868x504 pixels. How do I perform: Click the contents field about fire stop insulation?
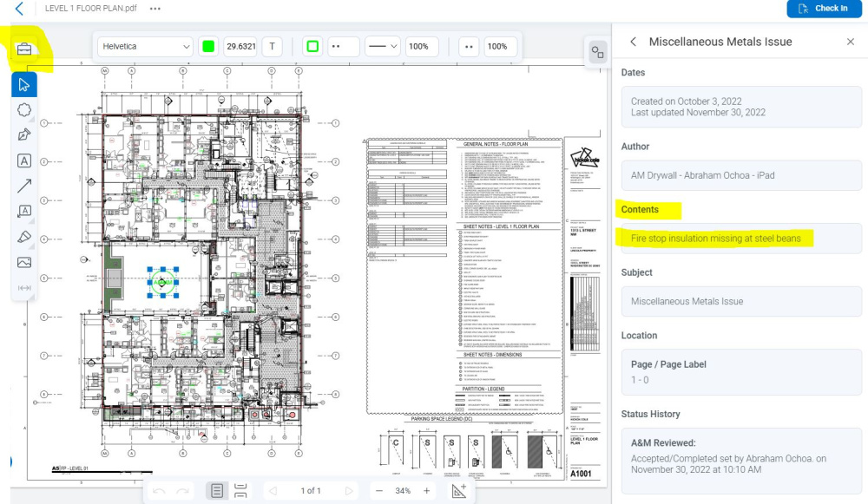(741, 239)
